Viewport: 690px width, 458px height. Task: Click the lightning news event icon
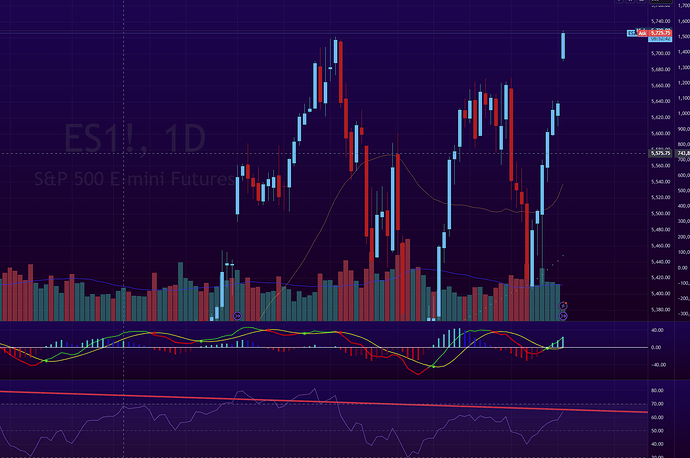click(563, 305)
